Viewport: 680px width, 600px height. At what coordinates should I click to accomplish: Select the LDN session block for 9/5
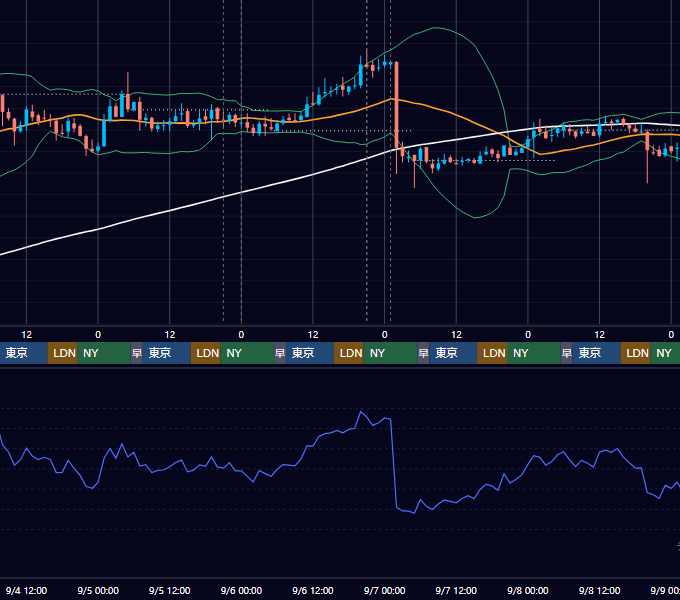(x=206, y=353)
